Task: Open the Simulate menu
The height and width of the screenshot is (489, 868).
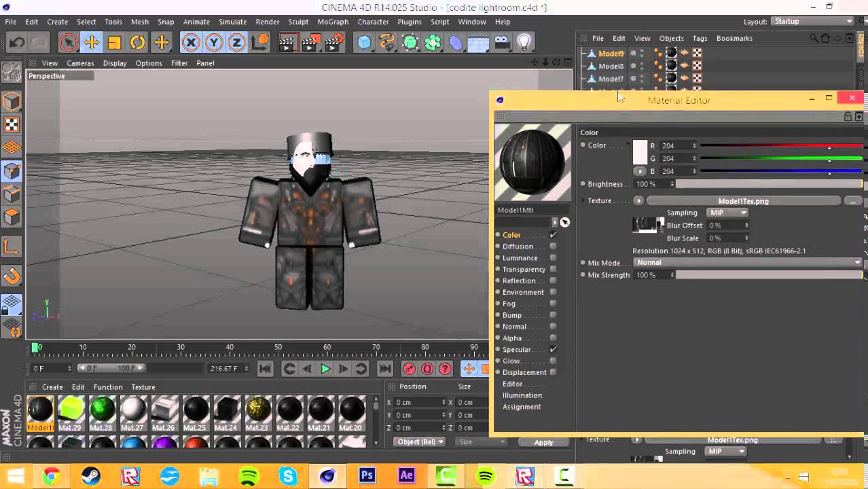Action: click(232, 22)
